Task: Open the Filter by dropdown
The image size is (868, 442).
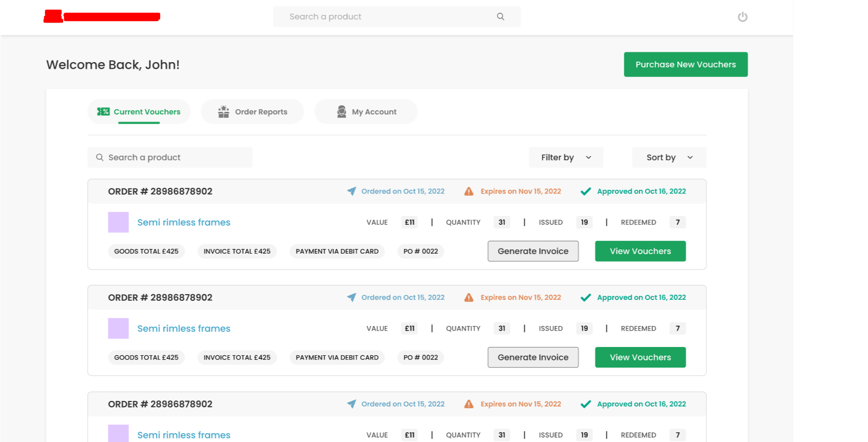Action: tap(565, 158)
